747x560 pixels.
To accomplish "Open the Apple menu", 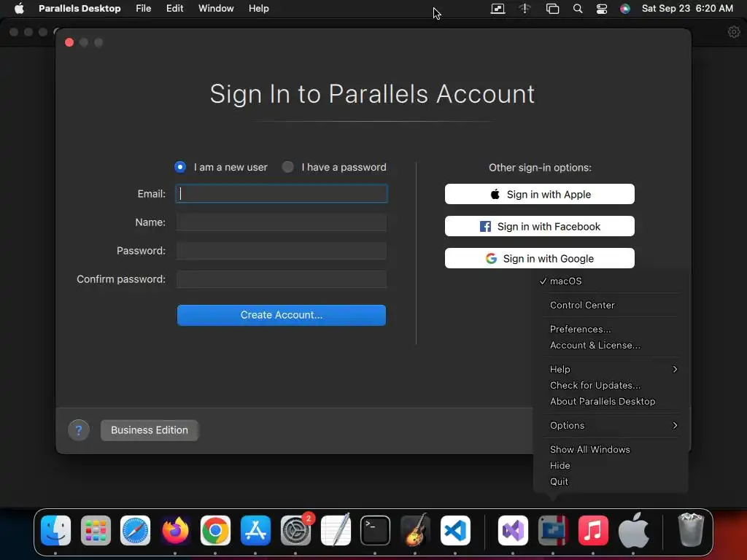I will pyautogui.click(x=19, y=8).
